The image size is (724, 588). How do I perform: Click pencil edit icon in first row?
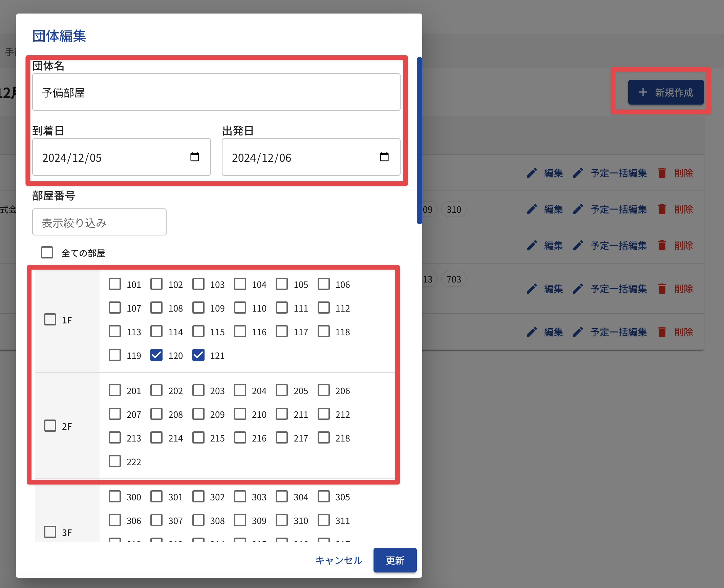pyautogui.click(x=532, y=173)
